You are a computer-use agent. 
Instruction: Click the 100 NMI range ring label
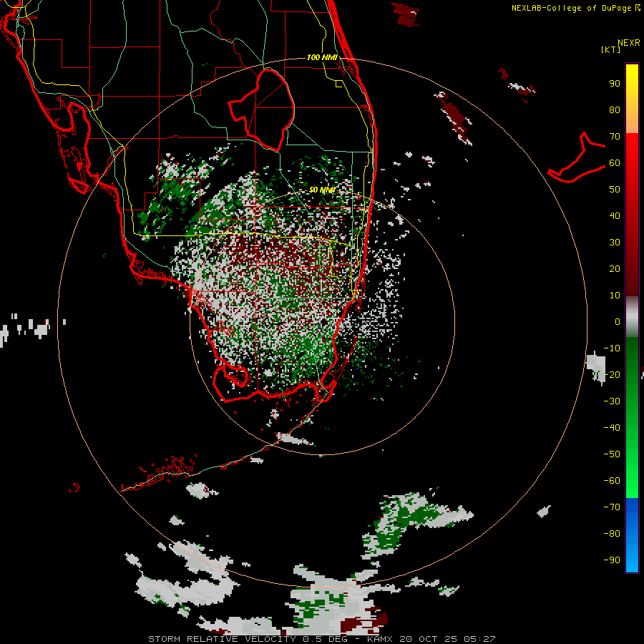(322, 57)
